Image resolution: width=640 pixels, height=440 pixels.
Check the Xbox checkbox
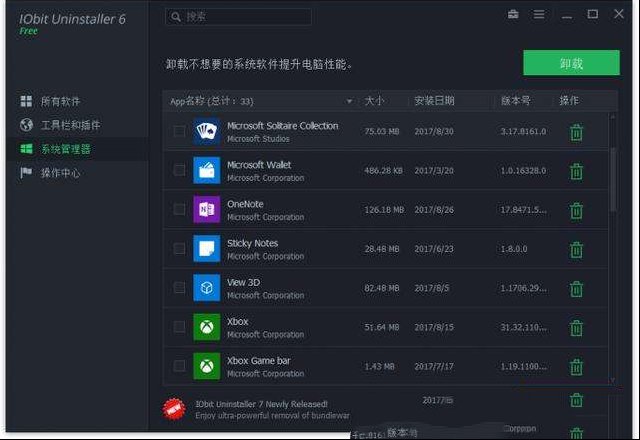tap(179, 327)
